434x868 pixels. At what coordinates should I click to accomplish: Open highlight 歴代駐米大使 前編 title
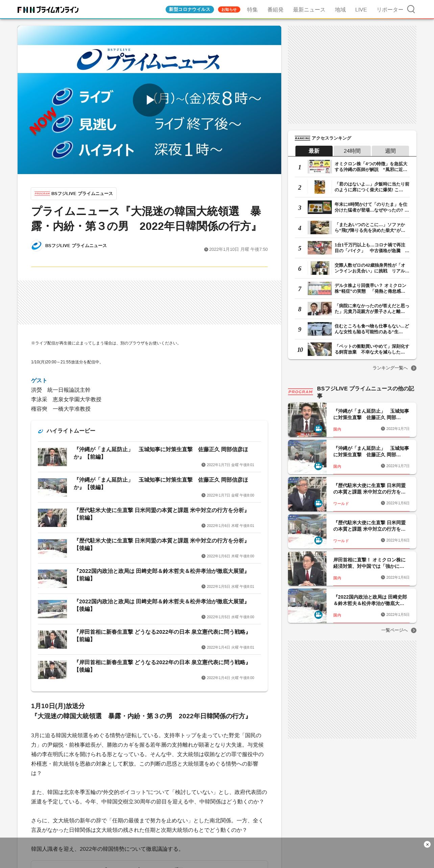point(162,514)
